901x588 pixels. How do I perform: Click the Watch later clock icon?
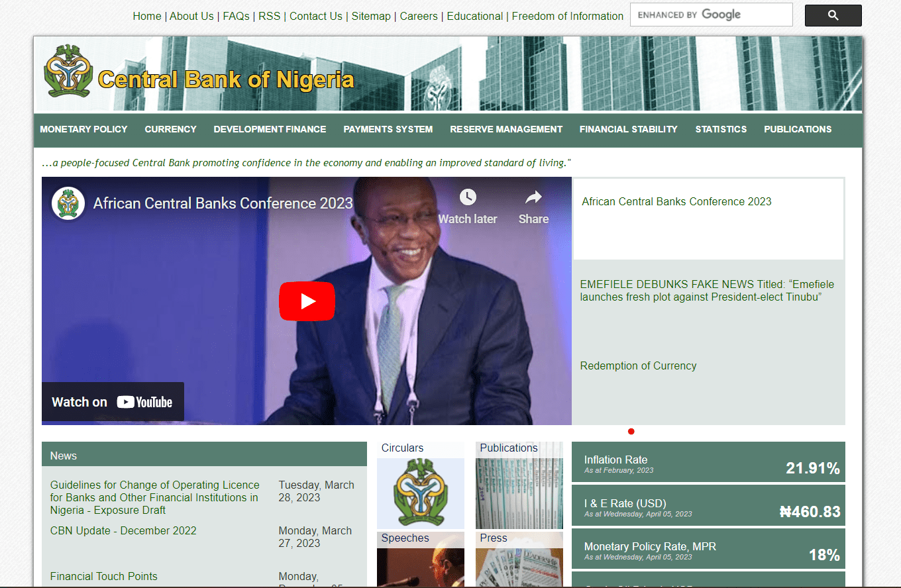468,197
